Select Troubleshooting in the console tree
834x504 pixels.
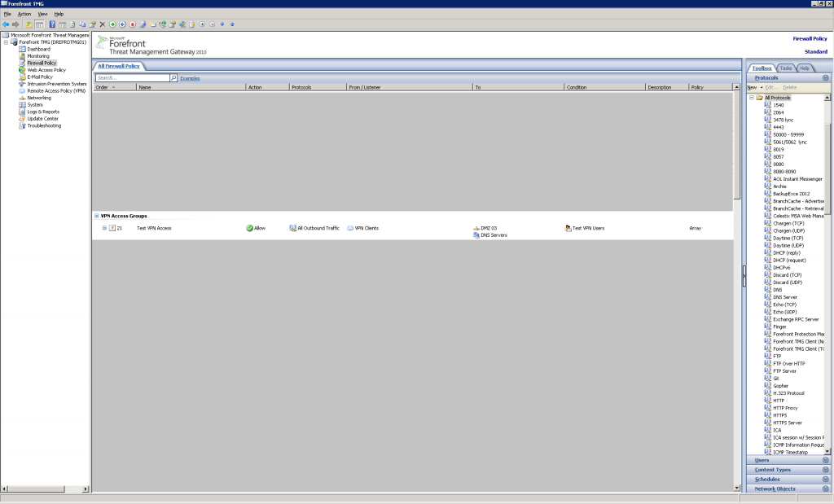point(44,126)
